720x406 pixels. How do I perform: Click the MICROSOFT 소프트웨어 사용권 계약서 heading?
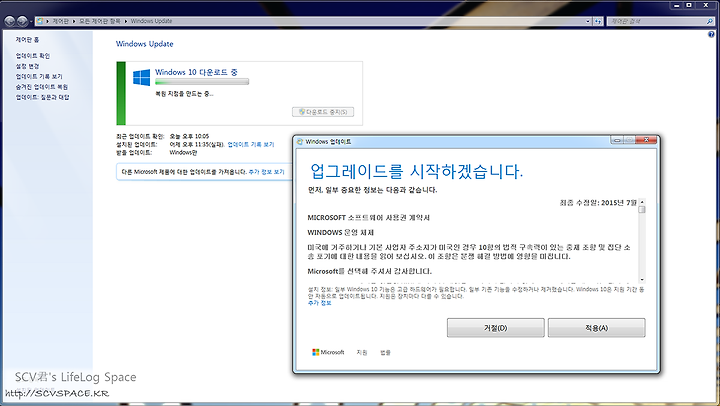pos(368,218)
